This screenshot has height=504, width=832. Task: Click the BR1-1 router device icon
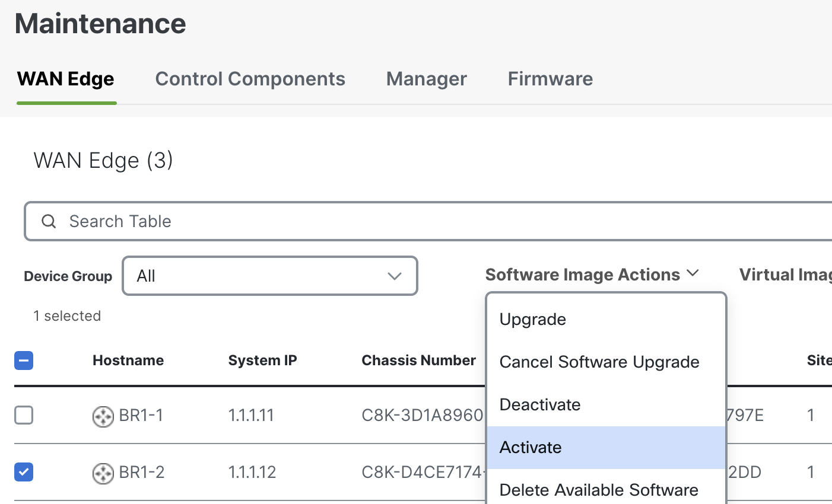coord(103,416)
